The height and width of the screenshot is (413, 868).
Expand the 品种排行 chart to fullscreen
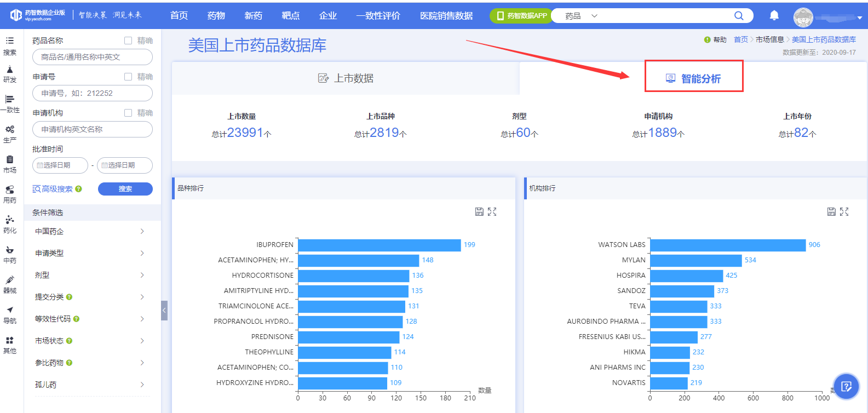(x=492, y=211)
